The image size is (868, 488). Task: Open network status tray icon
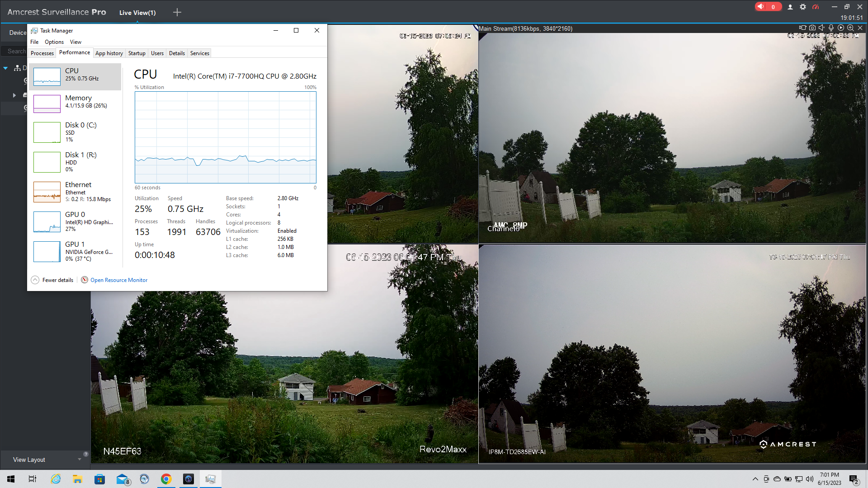(x=799, y=479)
